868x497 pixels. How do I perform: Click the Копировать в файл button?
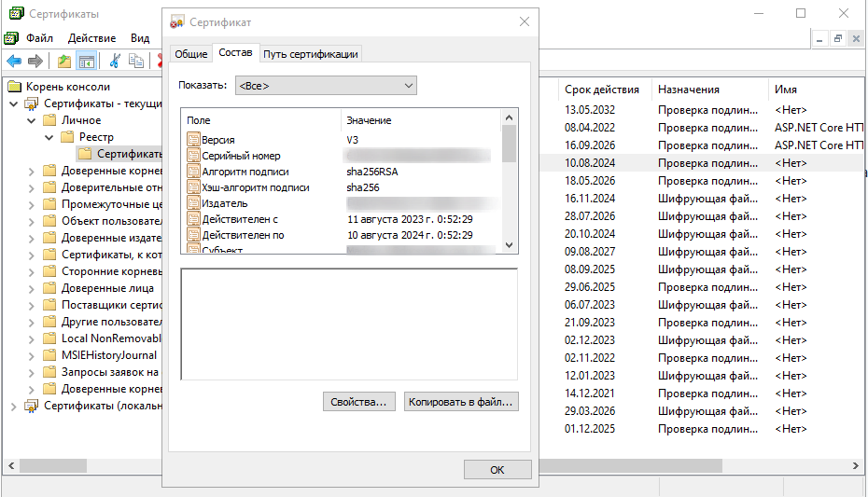[461, 402]
